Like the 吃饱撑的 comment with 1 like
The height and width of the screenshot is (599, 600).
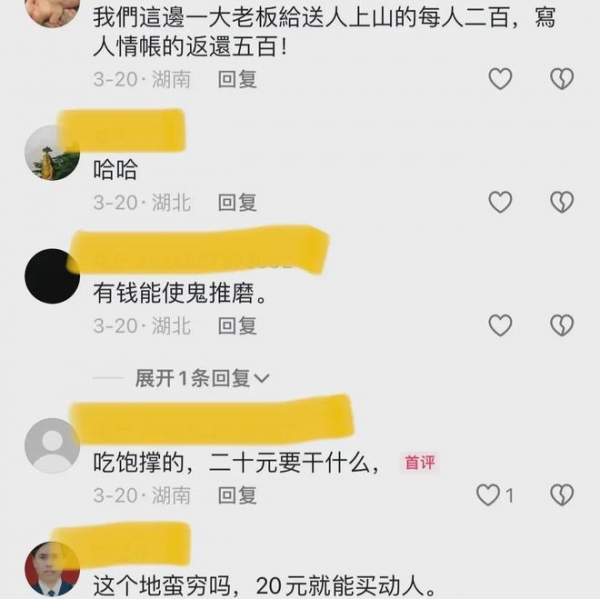coord(488,495)
